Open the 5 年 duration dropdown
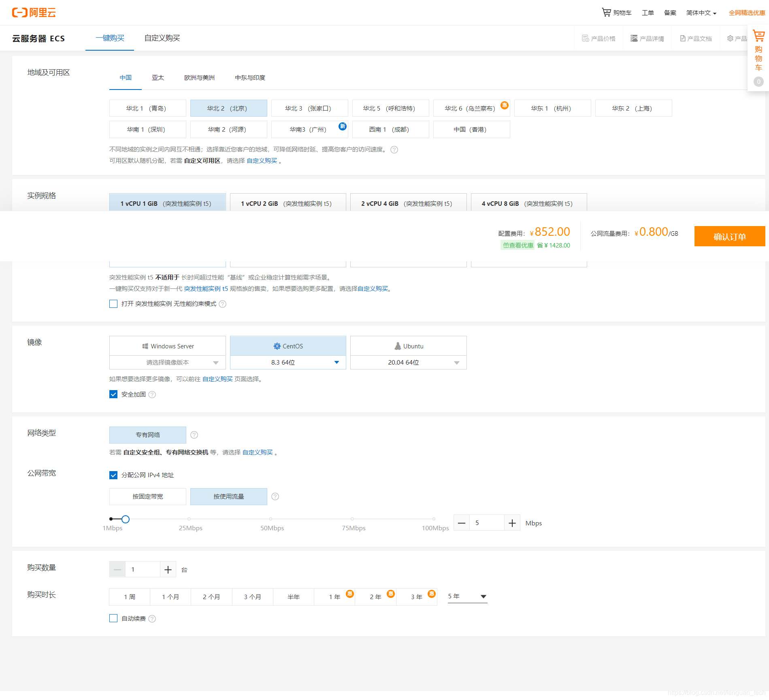 point(467,597)
